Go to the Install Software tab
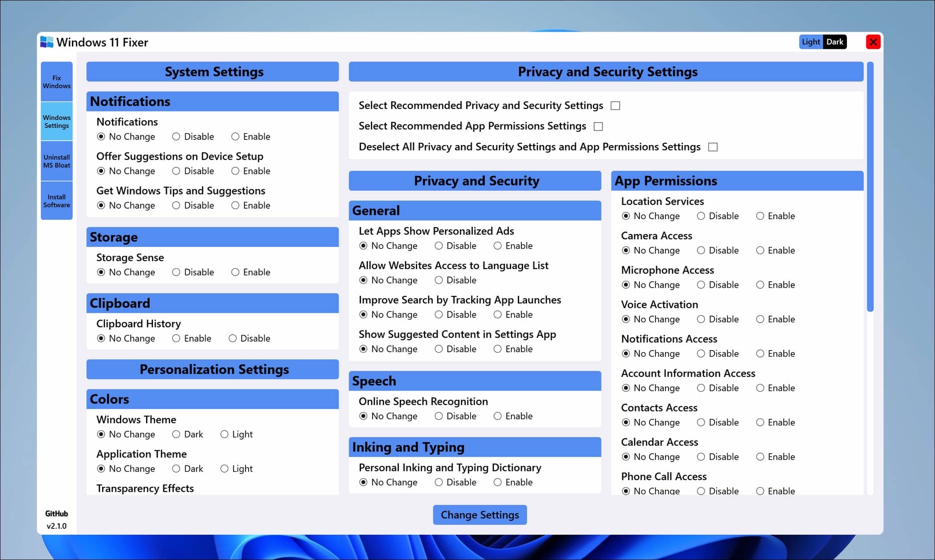Screen dimensions: 935x560 click(x=56, y=201)
